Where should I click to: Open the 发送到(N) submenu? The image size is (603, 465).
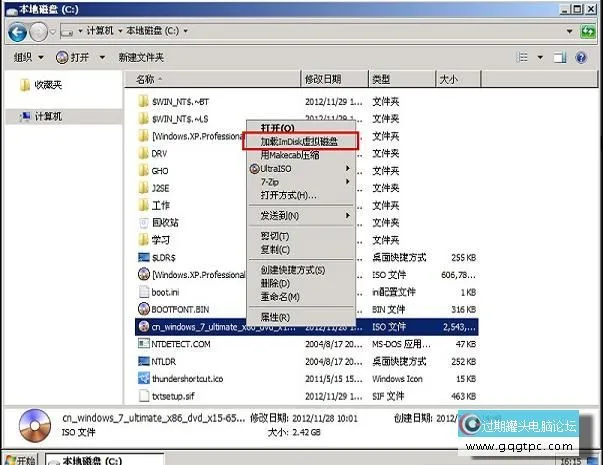coord(301,216)
